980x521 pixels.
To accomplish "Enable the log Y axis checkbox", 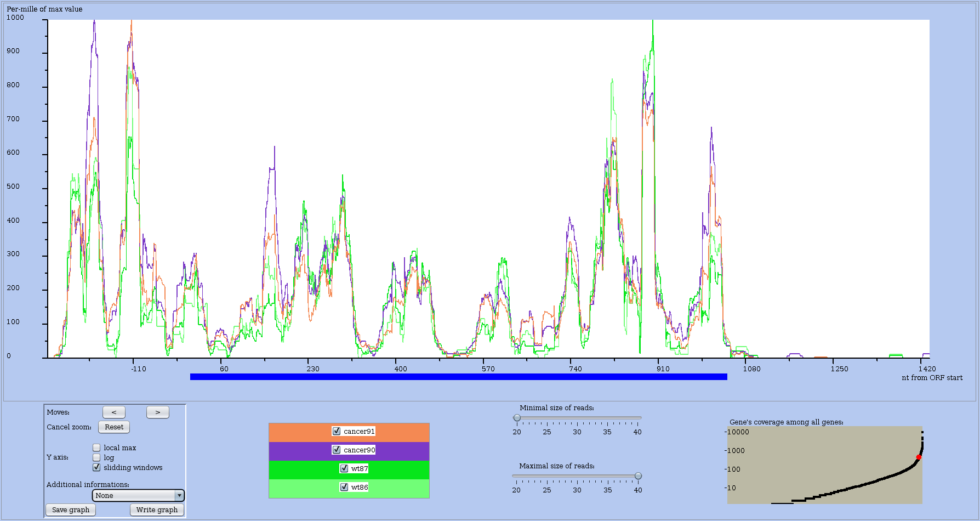I will pos(97,458).
